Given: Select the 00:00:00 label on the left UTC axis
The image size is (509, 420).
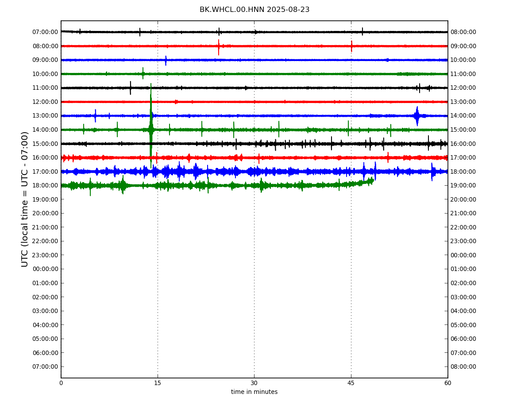Looking at the screenshot, I should 46,269.
